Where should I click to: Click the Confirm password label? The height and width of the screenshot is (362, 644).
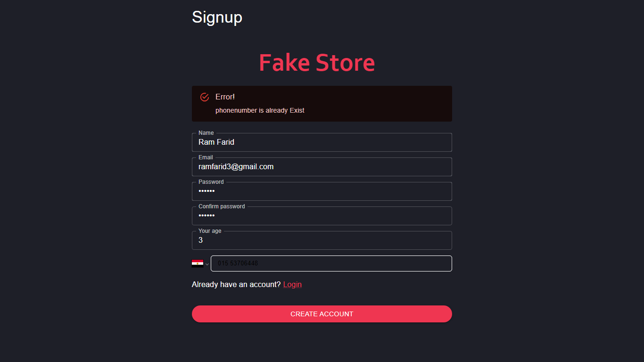click(222, 206)
